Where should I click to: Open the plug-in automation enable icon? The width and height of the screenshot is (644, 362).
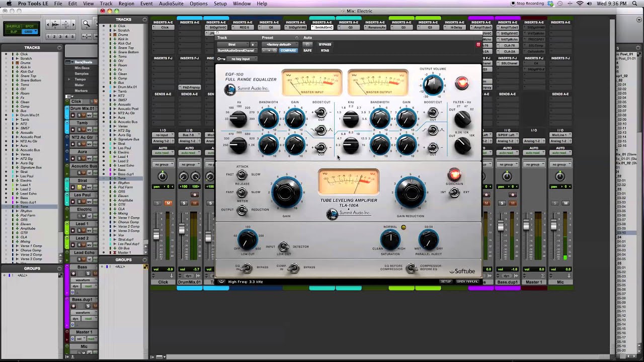tap(307, 44)
